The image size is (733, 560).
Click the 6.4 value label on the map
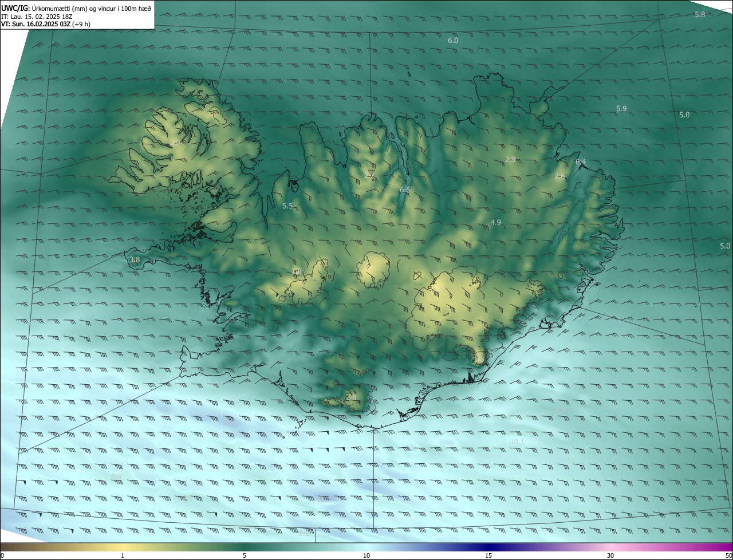click(x=581, y=162)
